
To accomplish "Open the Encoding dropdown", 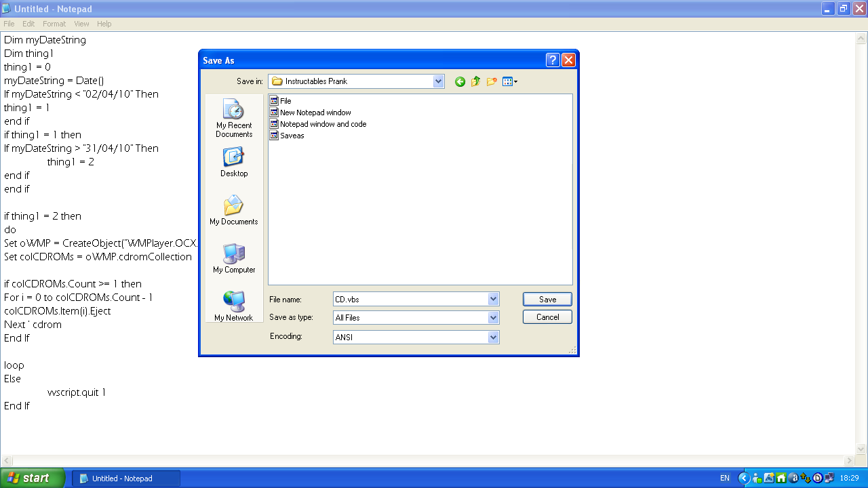I will click(494, 336).
